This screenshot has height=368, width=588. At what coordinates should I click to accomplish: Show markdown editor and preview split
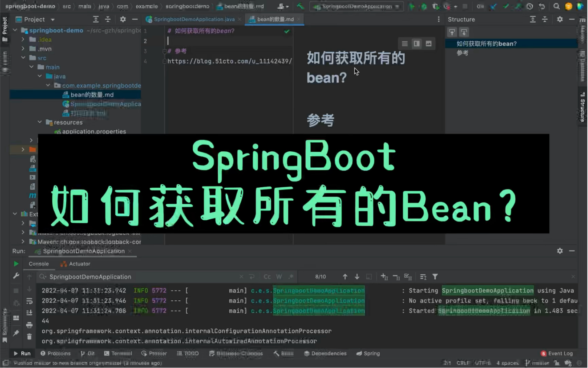[416, 43]
